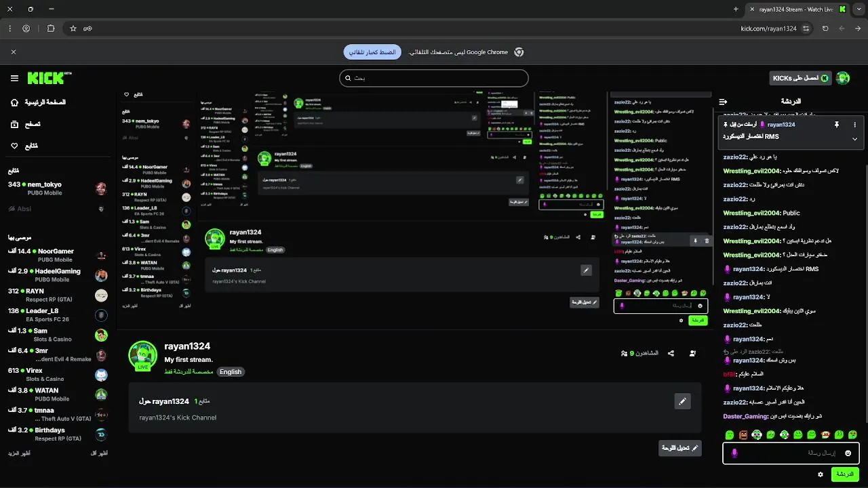868x488 pixels.
Task: Click the 'Wrestling_evil2004: Public' message
Action: (762, 213)
